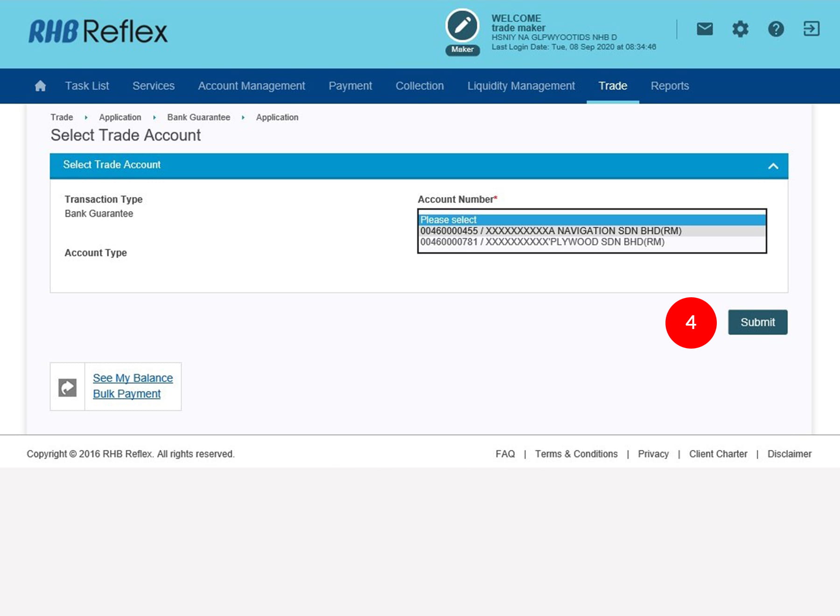Click the help question mark icon

point(776,29)
